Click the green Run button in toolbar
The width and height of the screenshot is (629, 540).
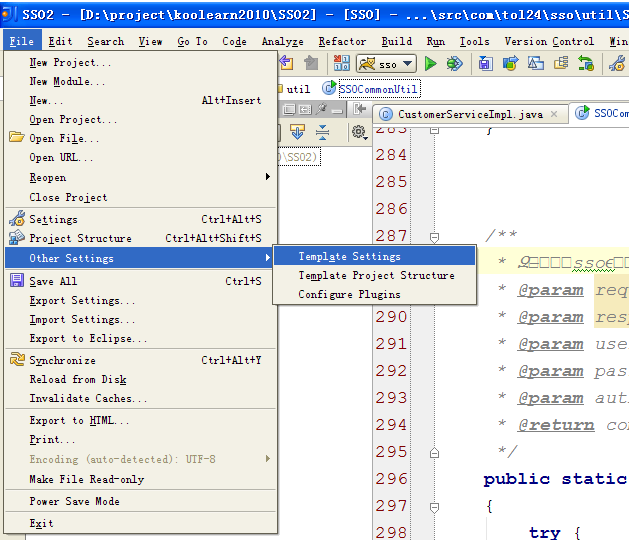431,64
